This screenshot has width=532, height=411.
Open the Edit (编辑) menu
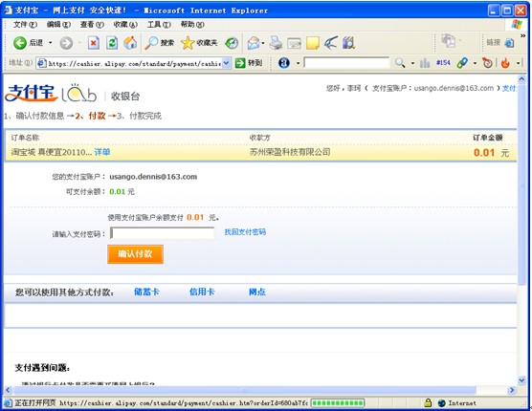coord(58,25)
